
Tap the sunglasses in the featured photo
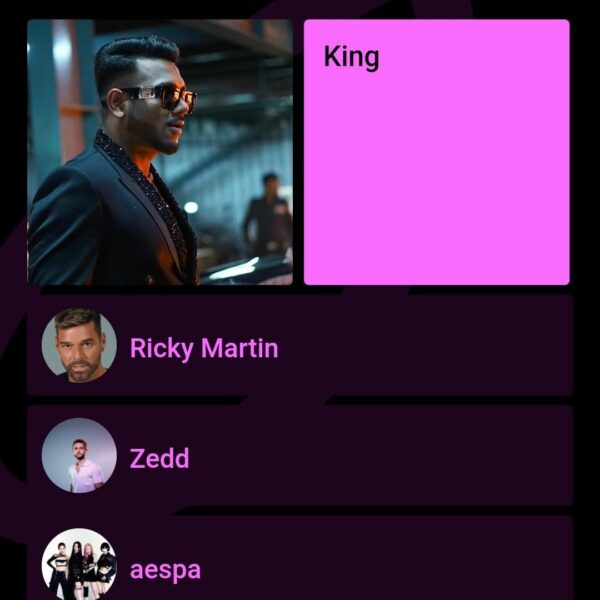click(x=161, y=96)
